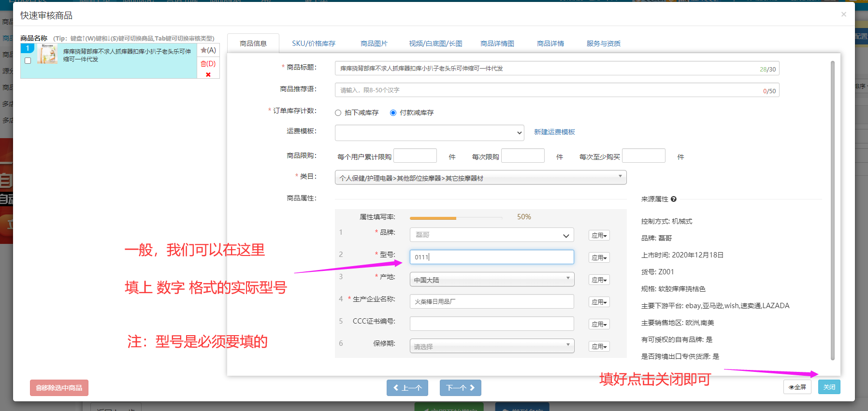
Task: Expand the 类目 category dropdown
Action: tap(480, 178)
